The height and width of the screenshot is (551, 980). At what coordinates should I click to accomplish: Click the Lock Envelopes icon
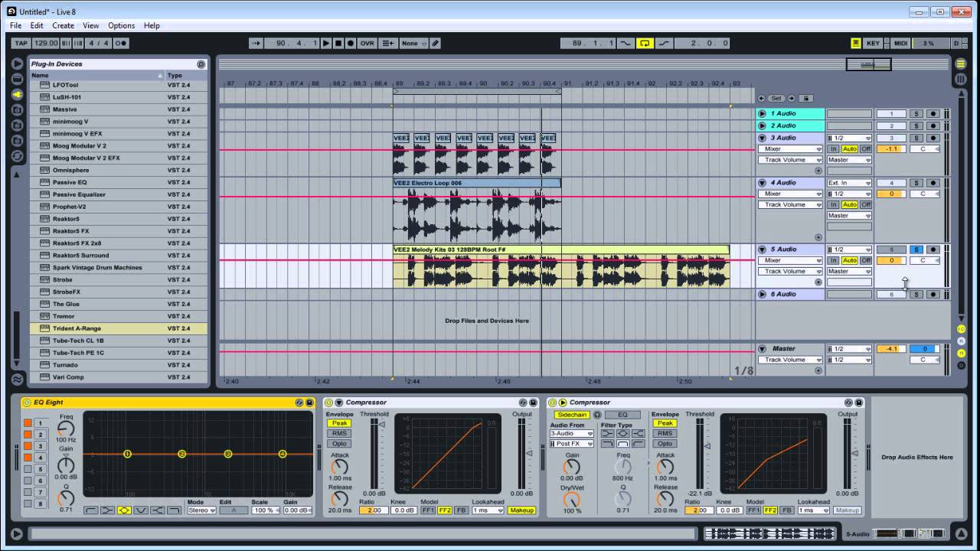coord(805,98)
